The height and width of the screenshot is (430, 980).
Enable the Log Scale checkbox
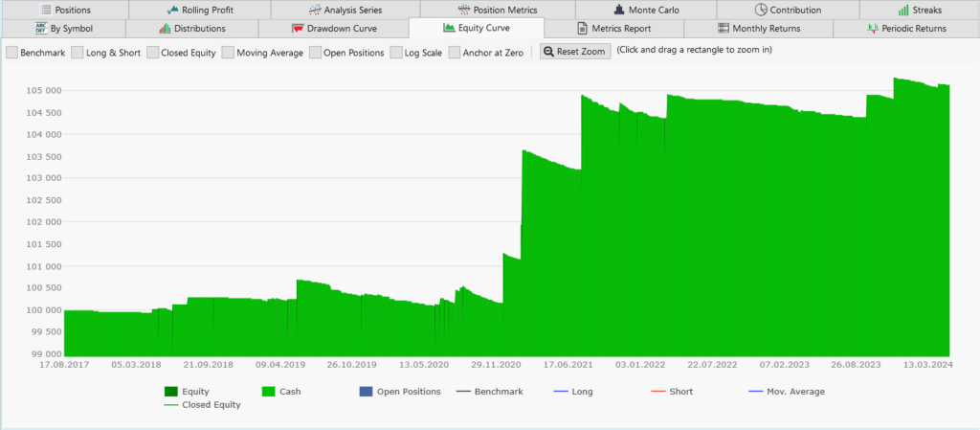tap(396, 53)
